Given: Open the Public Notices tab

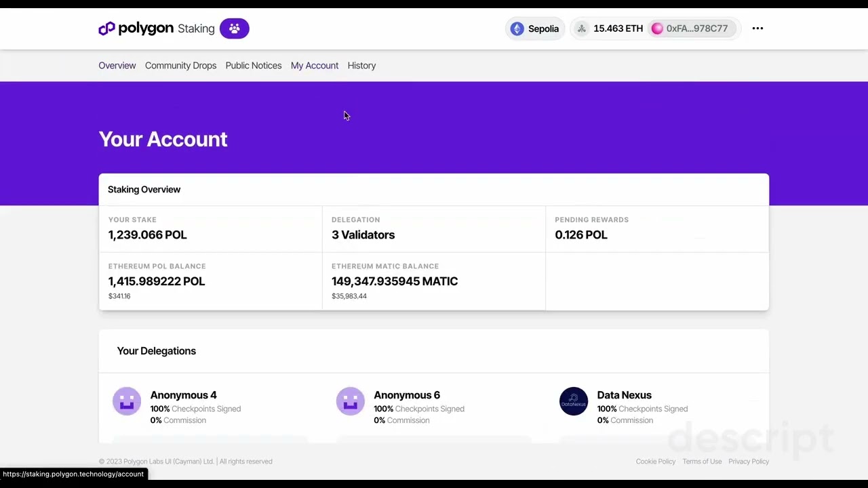Looking at the screenshot, I should 254,66.
